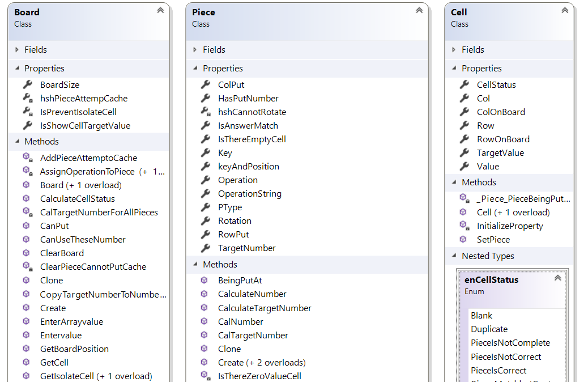Click the BeingPutAt method cube icon
The width and height of the screenshot is (588, 382).
pyautogui.click(x=204, y=280)
